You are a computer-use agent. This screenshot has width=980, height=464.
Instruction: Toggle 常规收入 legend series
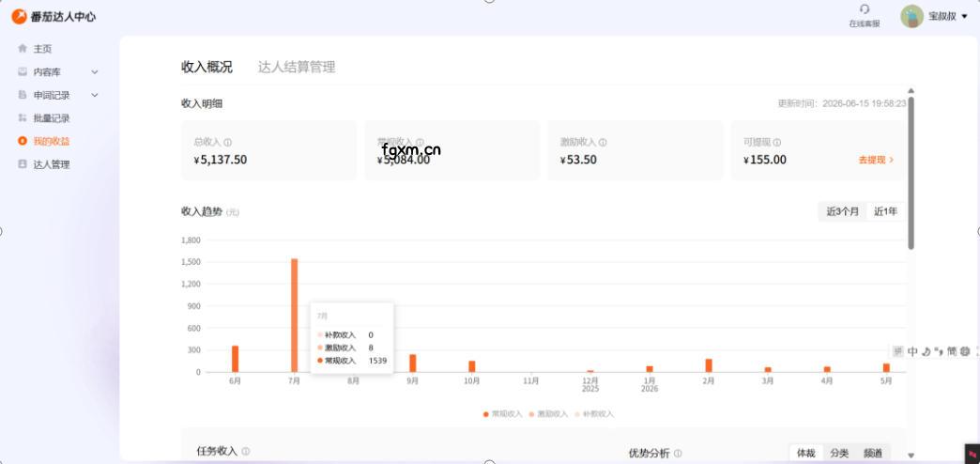[x=502, y=414]
